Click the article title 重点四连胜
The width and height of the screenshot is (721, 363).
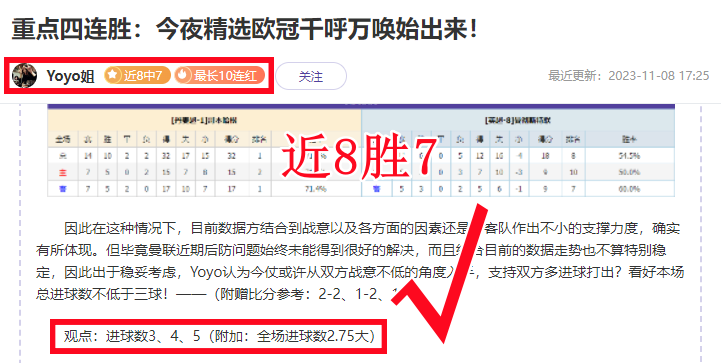pos(245,29)
